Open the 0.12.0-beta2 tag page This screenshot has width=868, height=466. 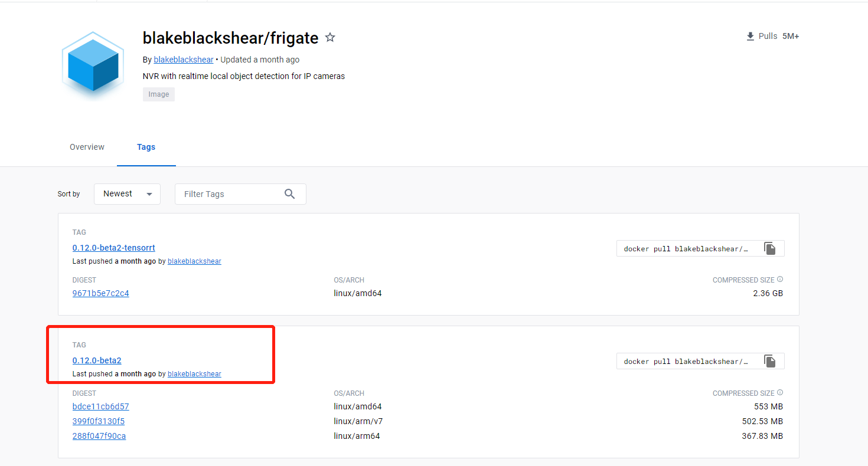(x=96, y=360)
